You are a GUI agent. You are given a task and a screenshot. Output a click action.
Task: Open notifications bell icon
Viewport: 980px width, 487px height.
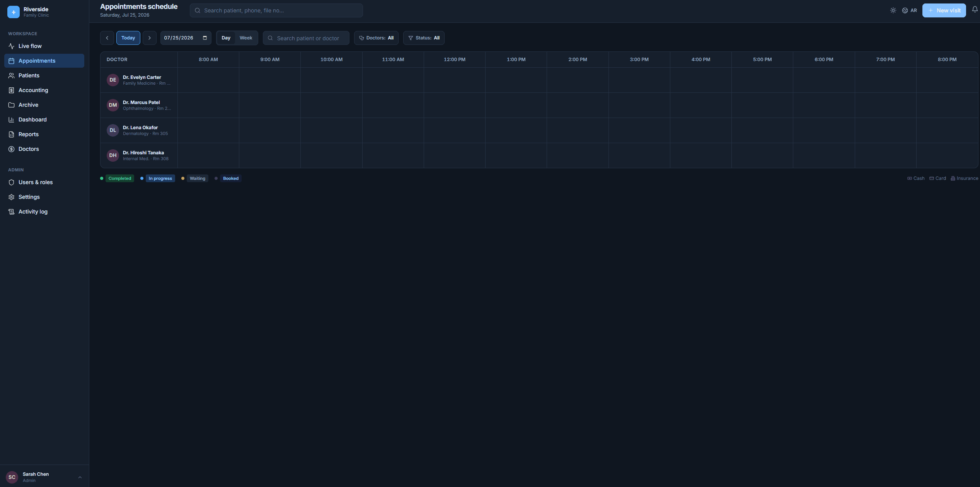(975, 10)
